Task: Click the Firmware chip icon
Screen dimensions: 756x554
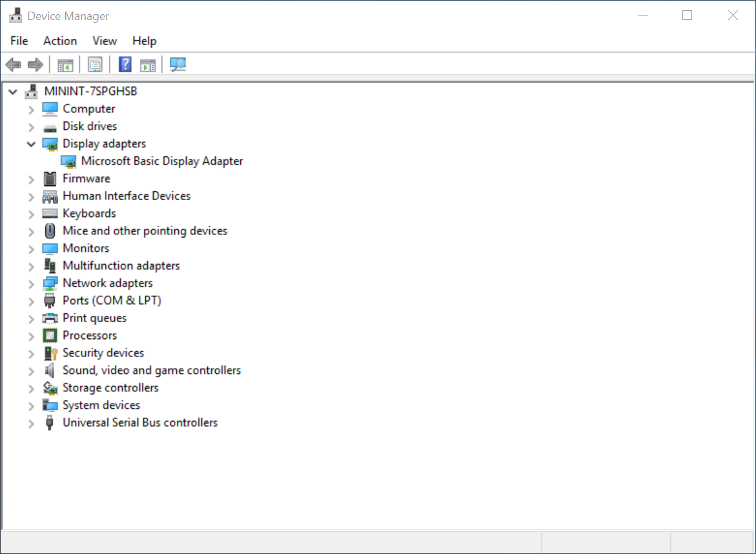Action: pos(50,179)
